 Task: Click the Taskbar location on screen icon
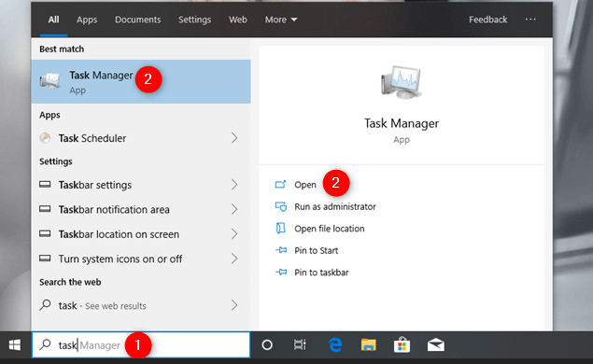45,234
